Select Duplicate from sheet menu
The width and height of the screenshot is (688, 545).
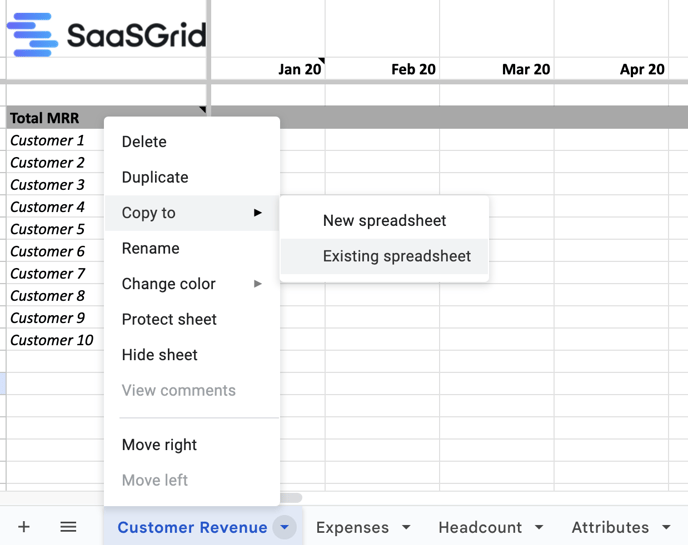pos(155,177)
